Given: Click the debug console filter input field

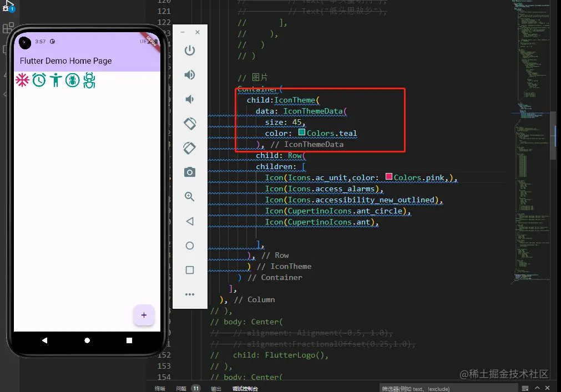Looking at the screenshot, I should [x=449, y=389].
